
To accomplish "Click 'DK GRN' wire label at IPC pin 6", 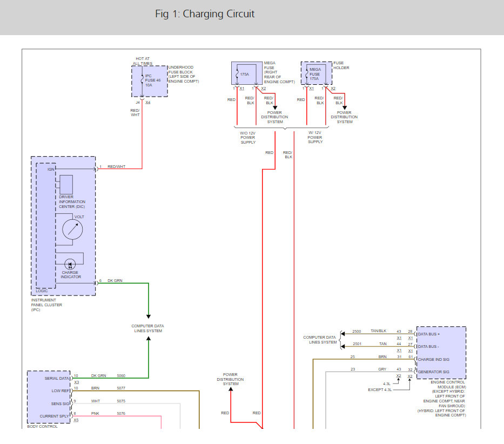I will point(115,281).
